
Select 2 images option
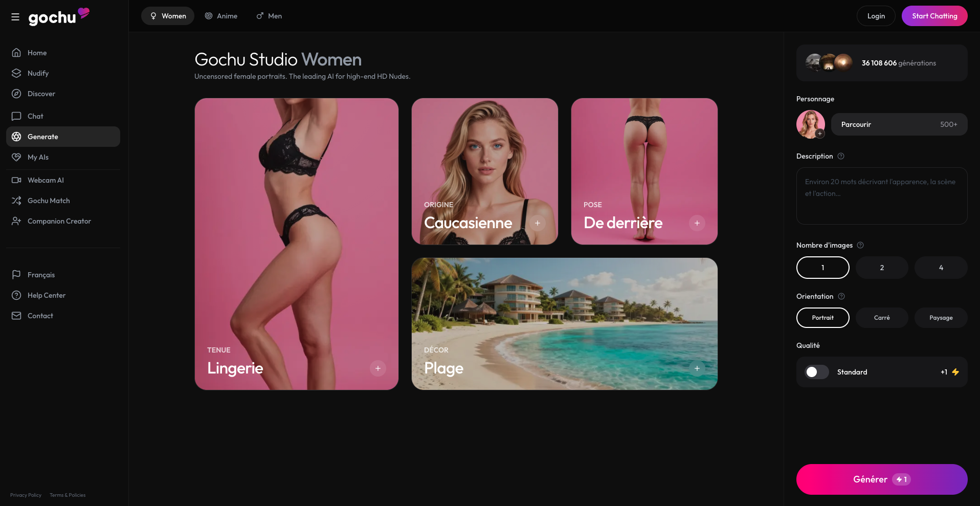[x=882, y=268]
